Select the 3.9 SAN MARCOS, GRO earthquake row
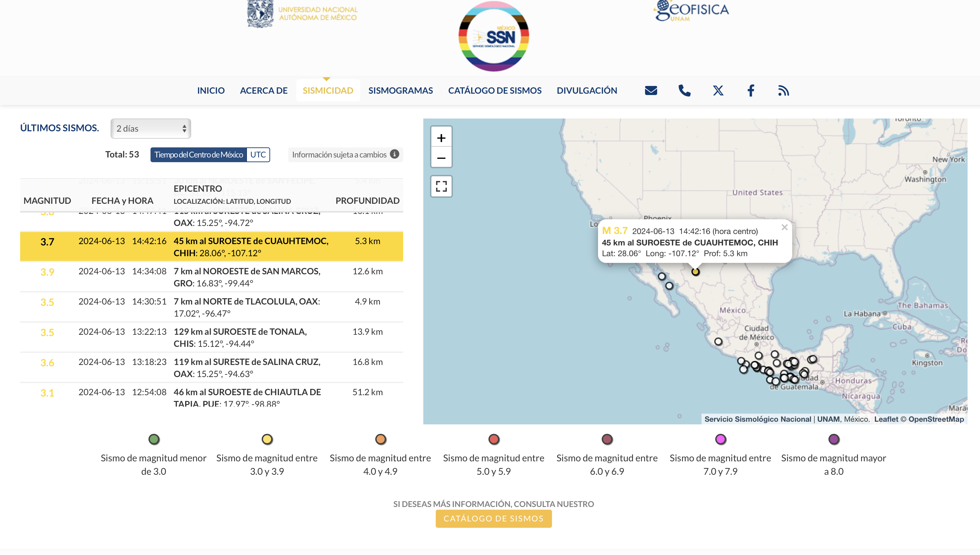Viewport: 980px width, 555px height. pyautogui.click(x=212, y=277)
